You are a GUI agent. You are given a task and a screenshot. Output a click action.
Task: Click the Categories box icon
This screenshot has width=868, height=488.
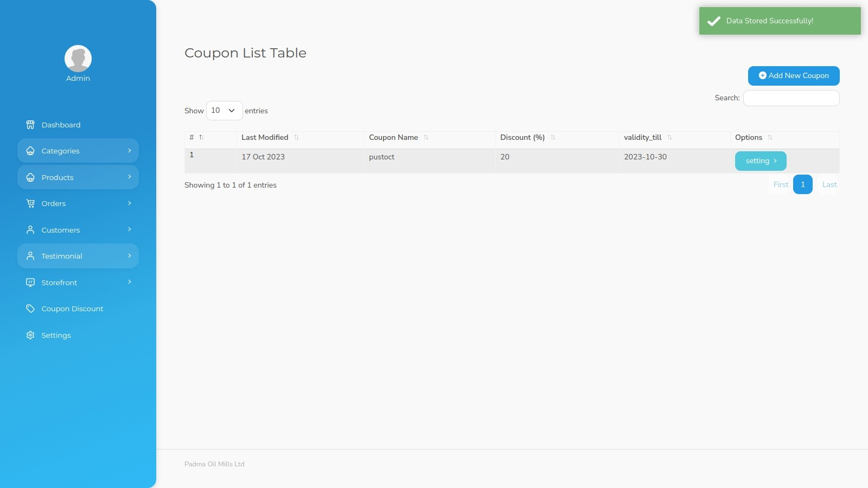point(30,150)
